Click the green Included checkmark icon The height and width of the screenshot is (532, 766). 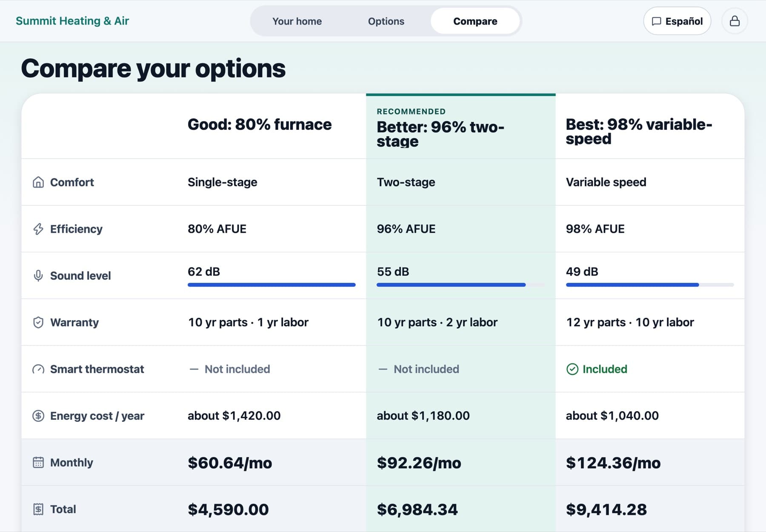click(x=572, y=369)
